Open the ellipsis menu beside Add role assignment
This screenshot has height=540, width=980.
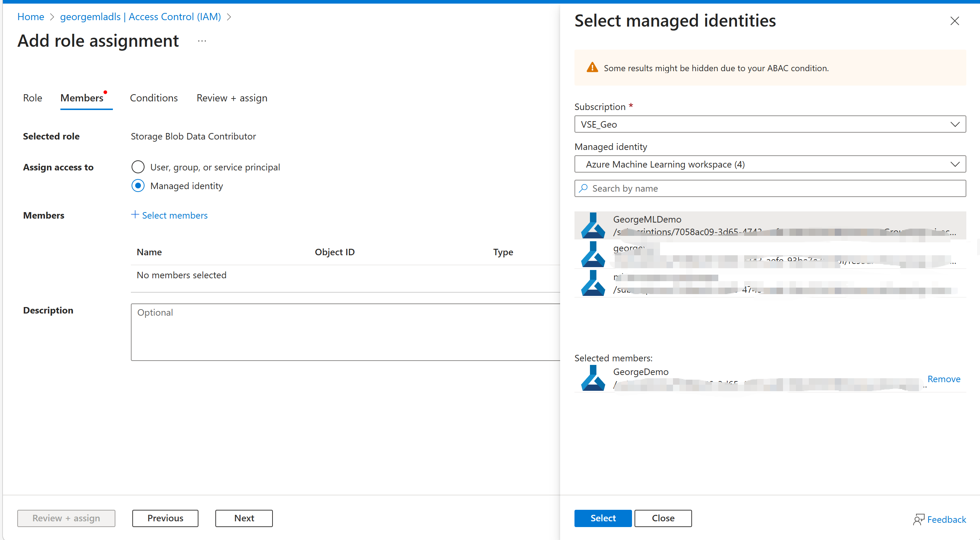pos(202,41)
